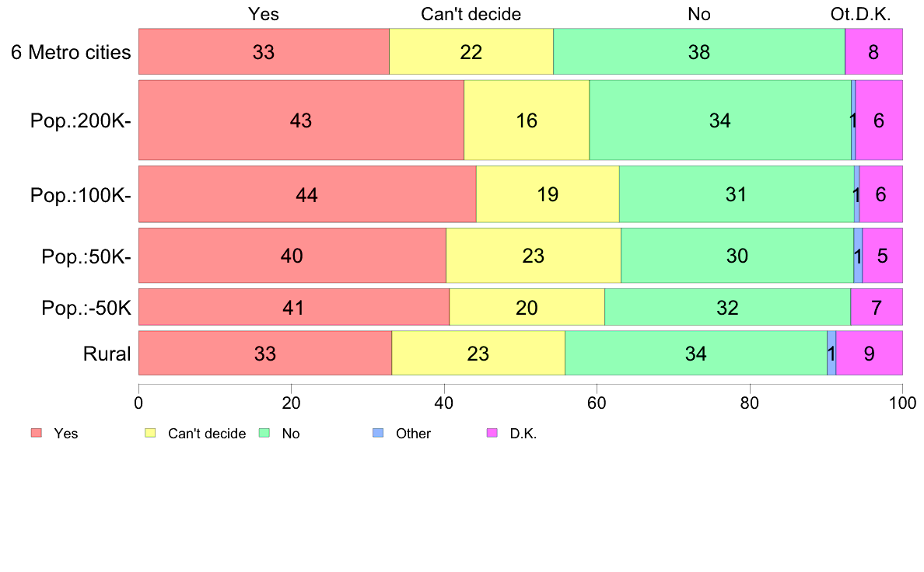Click the "Rural" row label
This screenshot has height=572, width=924.
(x=107, y=354)
